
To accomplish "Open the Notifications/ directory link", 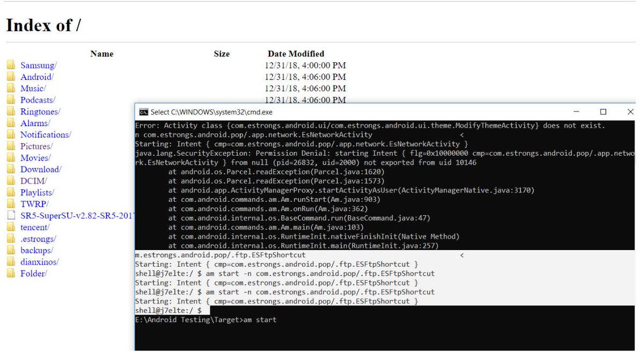I will pyautogui.click(x=46, y=135).
